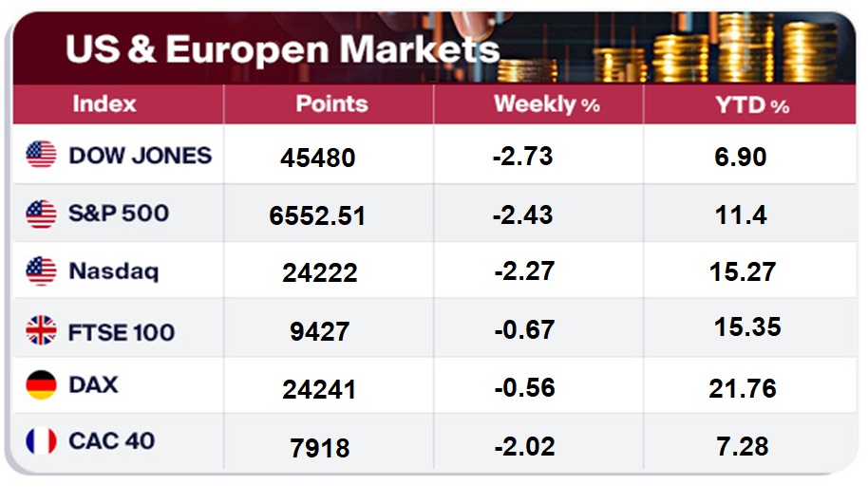
Task: Open the FTSE 100 index name
Action: coord(122,332)
